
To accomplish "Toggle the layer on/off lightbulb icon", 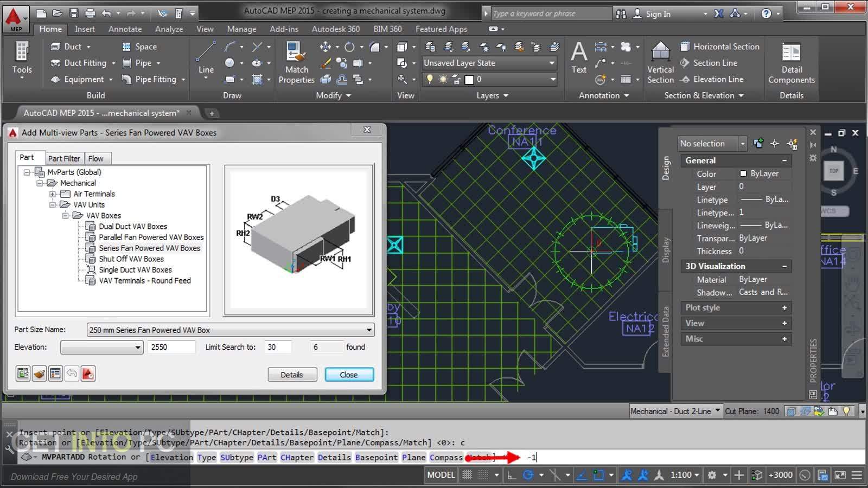I will point(430,79).
